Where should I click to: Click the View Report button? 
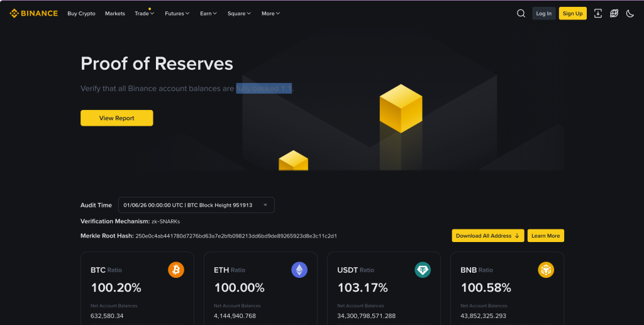116,118
